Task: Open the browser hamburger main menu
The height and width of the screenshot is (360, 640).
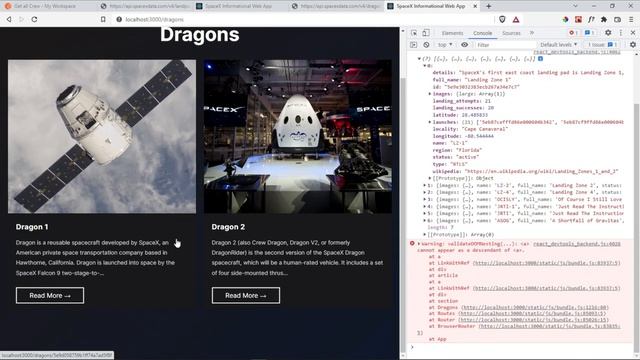Action: click(x=631, y=19)
